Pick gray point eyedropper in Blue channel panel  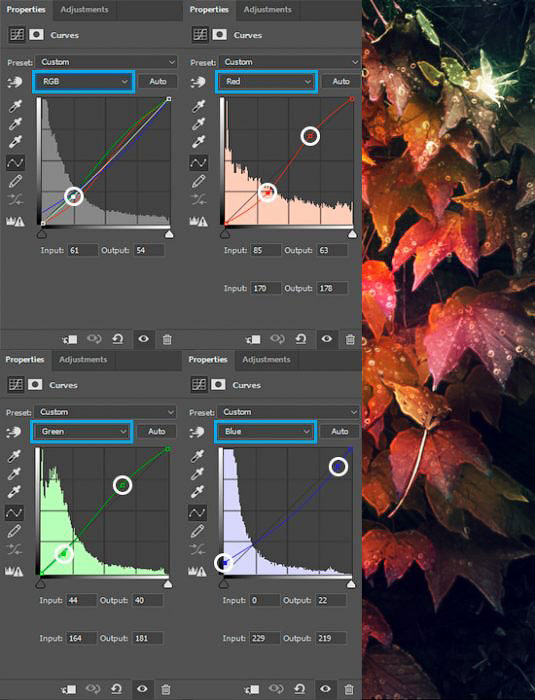[x=197, y=474]
